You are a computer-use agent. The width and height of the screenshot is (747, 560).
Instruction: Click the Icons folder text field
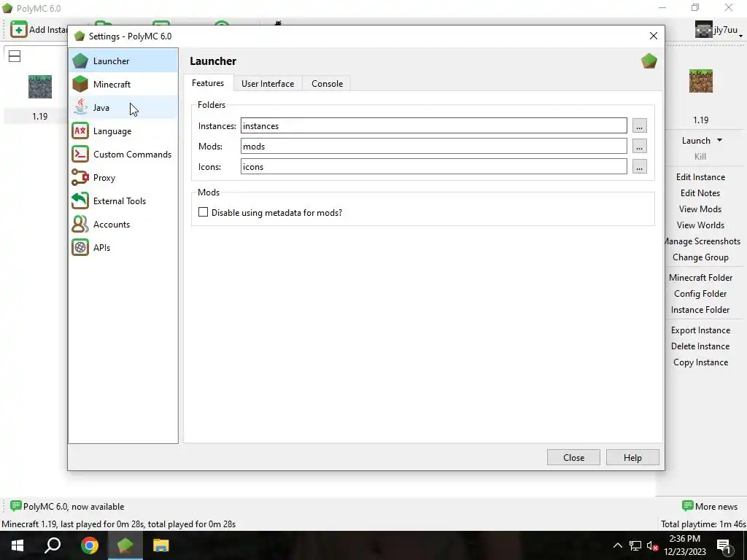tap(433, 167)
